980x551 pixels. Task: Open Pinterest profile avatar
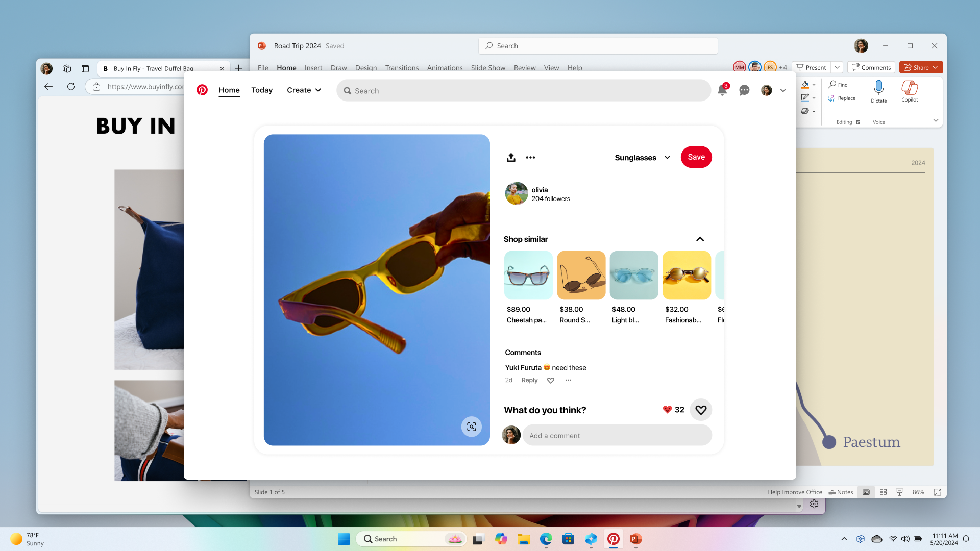tap(766, 90)
